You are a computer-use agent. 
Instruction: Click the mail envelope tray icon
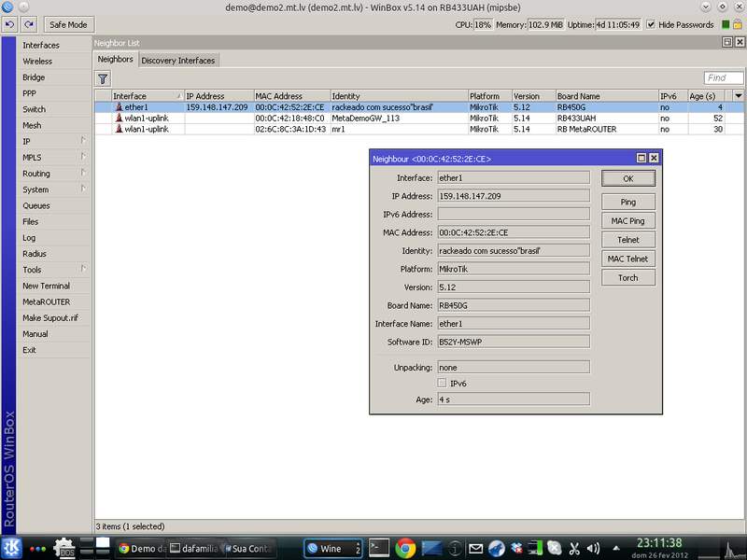pyautogui.click(x=476, y=548)
